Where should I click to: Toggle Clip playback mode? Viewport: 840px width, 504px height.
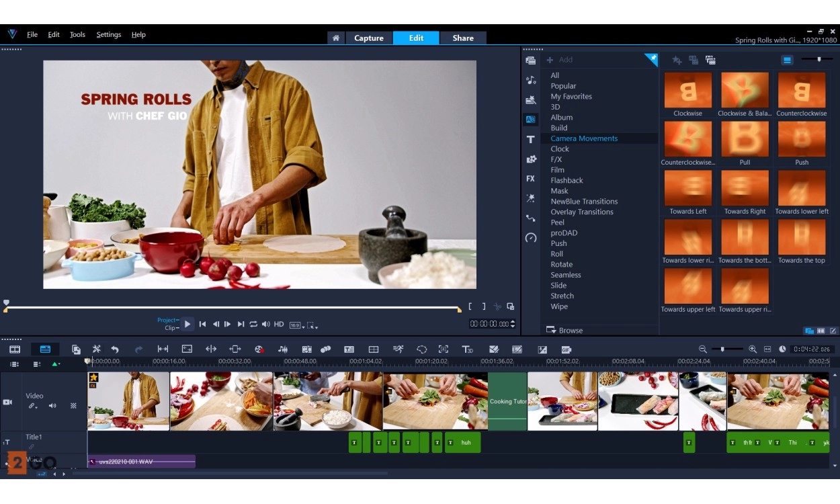[171, 328]
